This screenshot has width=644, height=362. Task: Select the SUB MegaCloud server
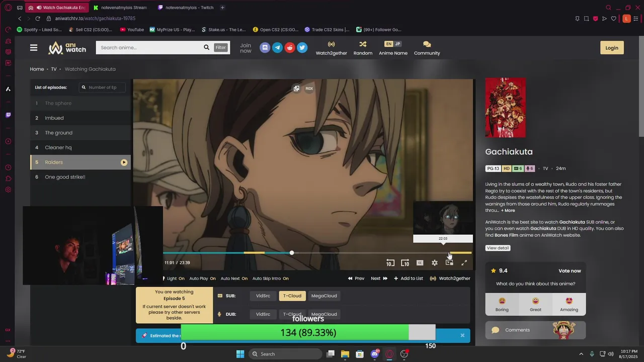pyautogui.click(x=324, y=296)
